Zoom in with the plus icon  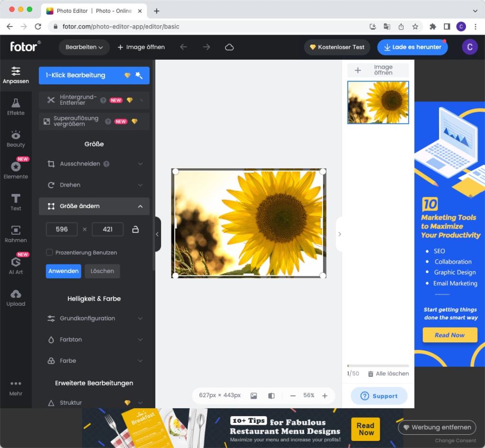coord(324,395)
